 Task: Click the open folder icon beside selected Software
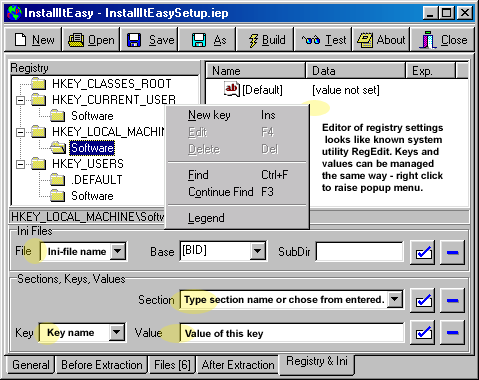click(58, 148)
